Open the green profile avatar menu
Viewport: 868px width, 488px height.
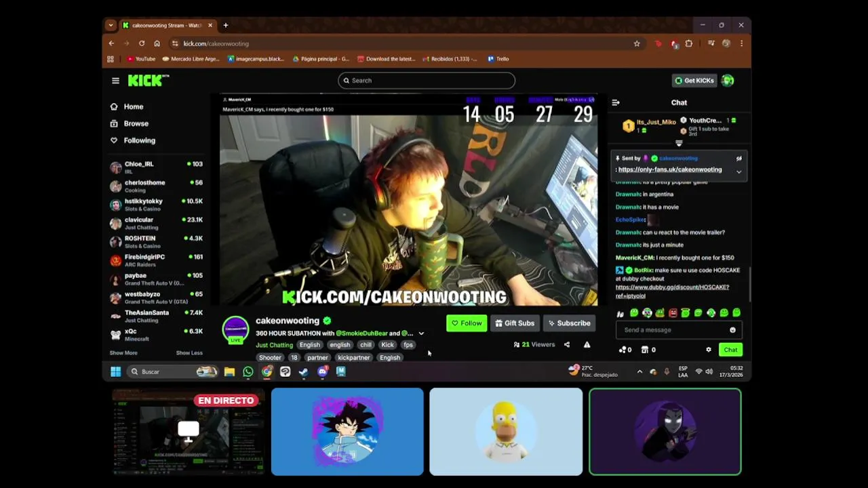[x=728, y=81]
